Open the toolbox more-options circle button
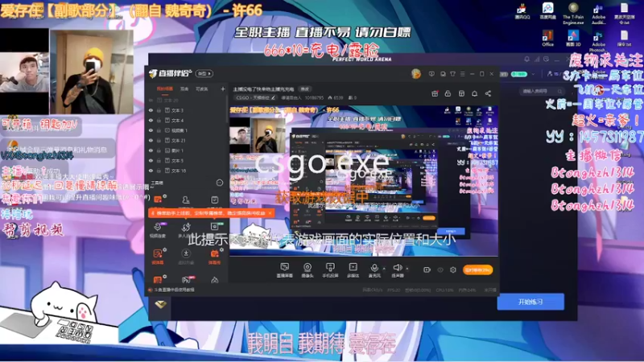The width and height of the screenshot is (644, 362). 219,183
